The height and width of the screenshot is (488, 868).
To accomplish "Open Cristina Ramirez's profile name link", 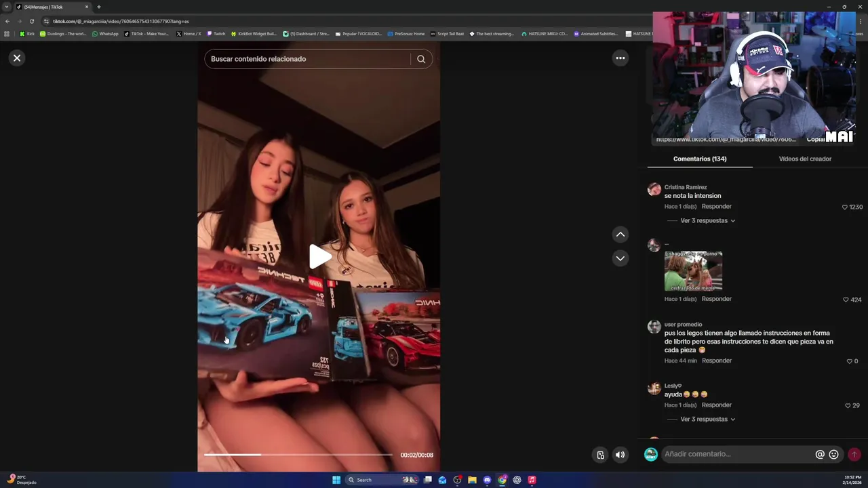I will [x=686, y=187].
